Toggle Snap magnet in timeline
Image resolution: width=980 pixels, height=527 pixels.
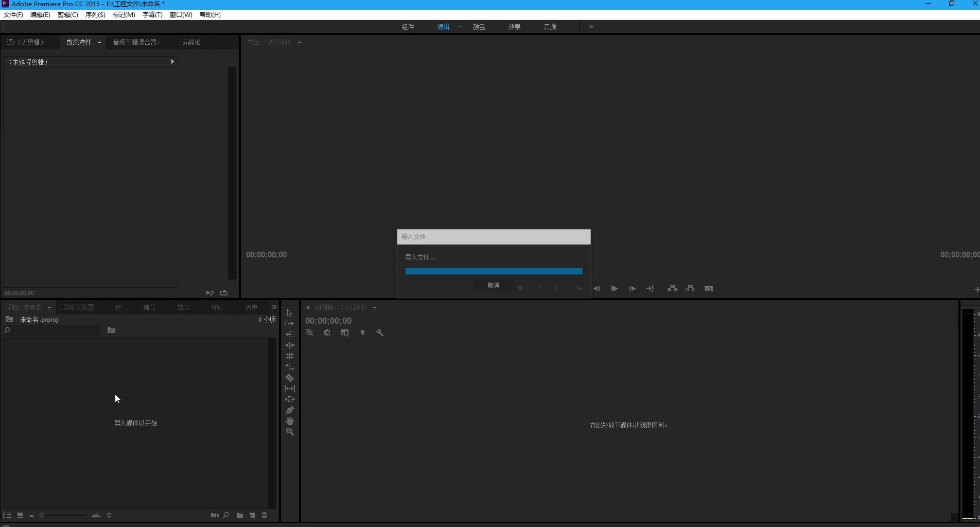click(x=327, y=333)
